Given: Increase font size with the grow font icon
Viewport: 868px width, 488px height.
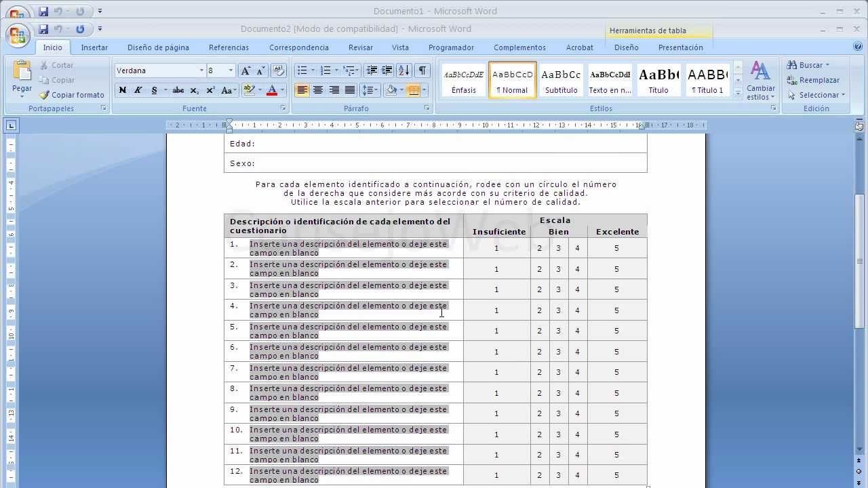Looking at the screenshot, I should pyautogui.click(x=245, y=70).
